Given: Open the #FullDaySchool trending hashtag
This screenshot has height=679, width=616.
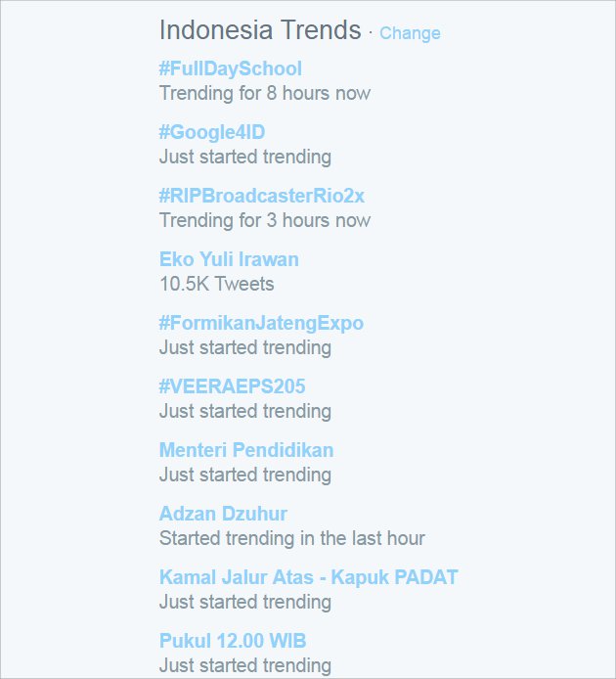Looking at the screenshot, I should coord(231,68).
